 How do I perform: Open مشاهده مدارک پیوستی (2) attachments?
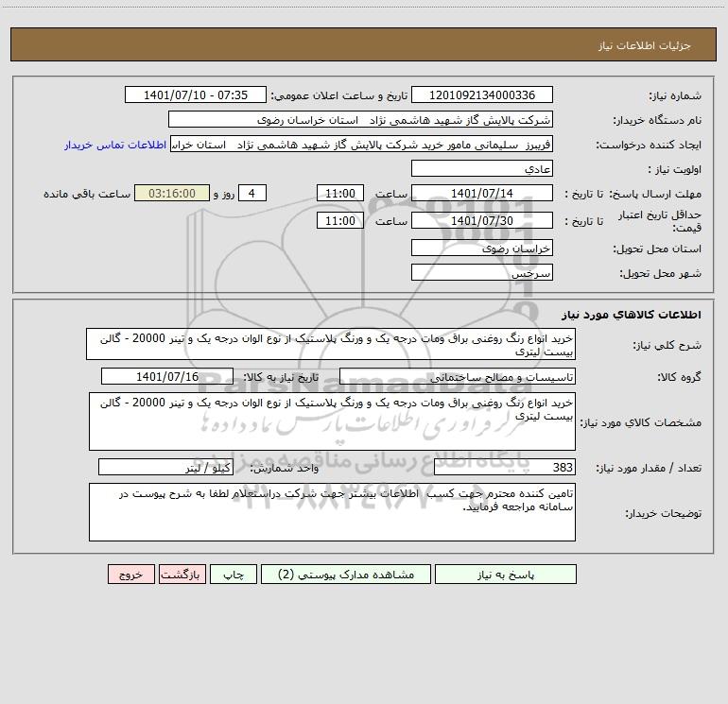346,574
